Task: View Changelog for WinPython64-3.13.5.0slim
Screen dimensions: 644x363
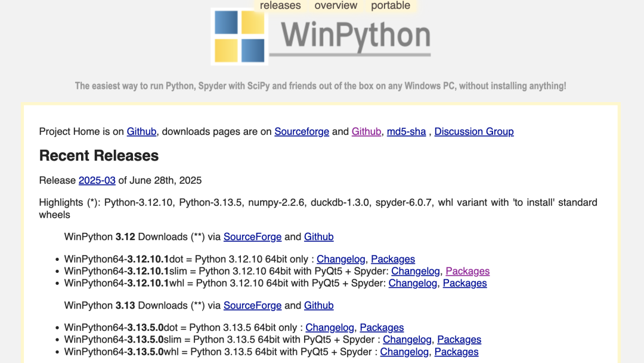Action: (407, 339)
